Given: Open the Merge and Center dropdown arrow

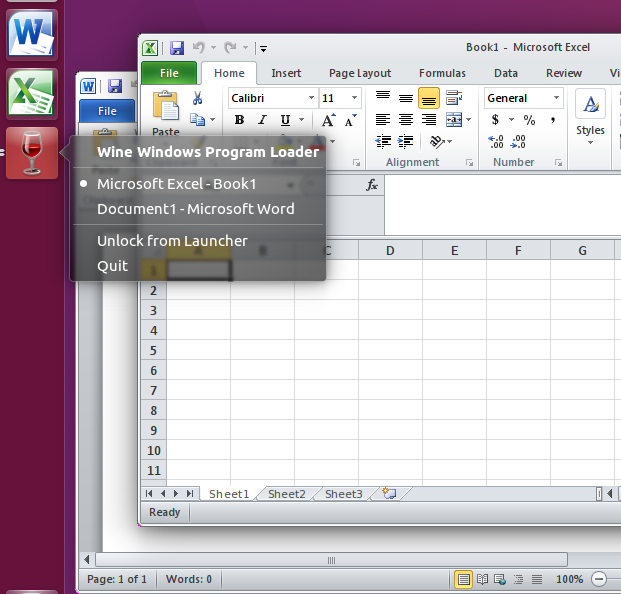Looking at the screenshot, I should 469,119.
